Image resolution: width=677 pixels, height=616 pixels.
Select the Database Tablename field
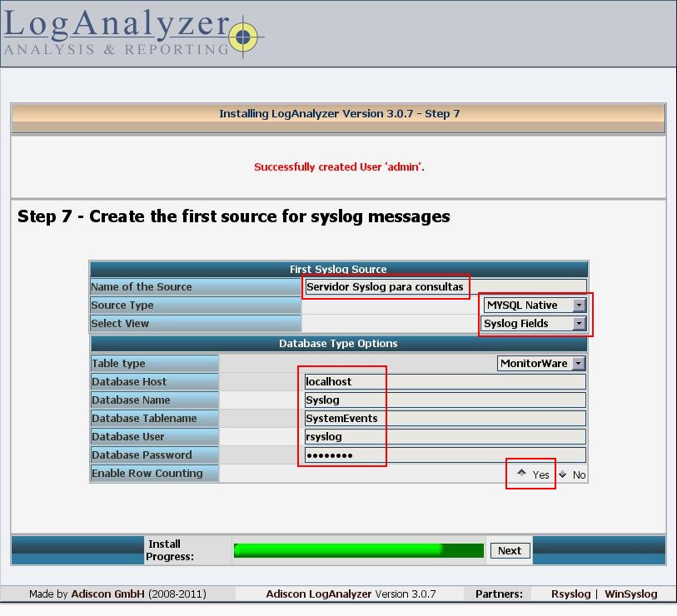445,419
